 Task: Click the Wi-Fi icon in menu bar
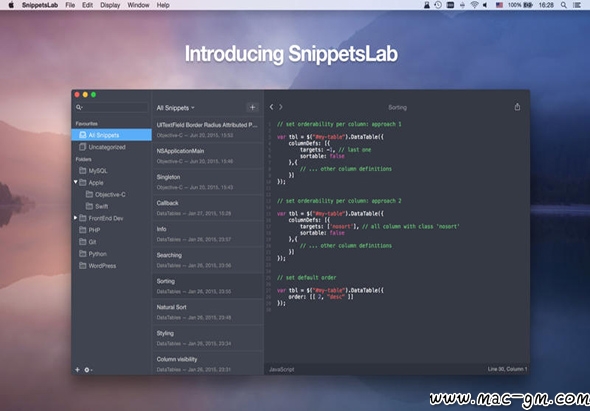tap(474, 5)
